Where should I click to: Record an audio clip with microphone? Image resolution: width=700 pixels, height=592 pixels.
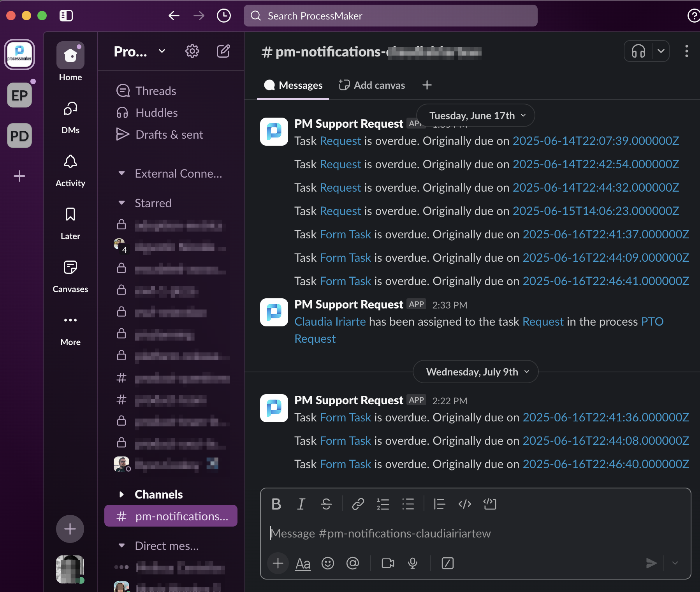[x=413, y=563]
